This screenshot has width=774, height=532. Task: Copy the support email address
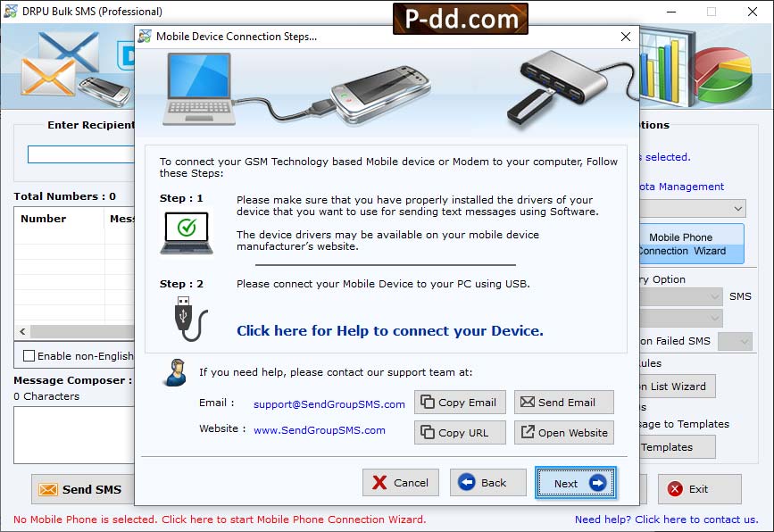coord(460,403)
